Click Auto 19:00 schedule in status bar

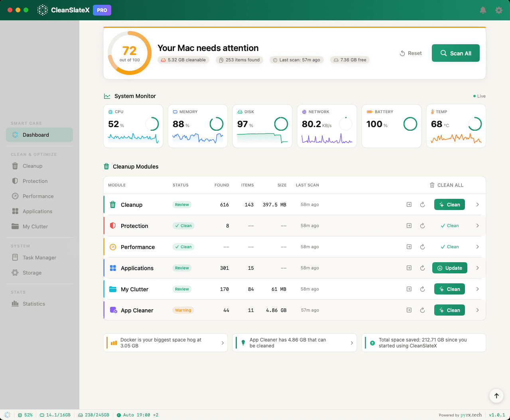pos(137,415)
